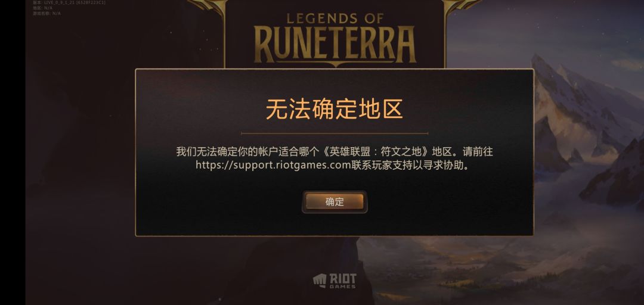Viewport: 644px width, 305px height.
Task: Click the black bar on the left edge
Action: pyautogui.click(x=13, y=152)
